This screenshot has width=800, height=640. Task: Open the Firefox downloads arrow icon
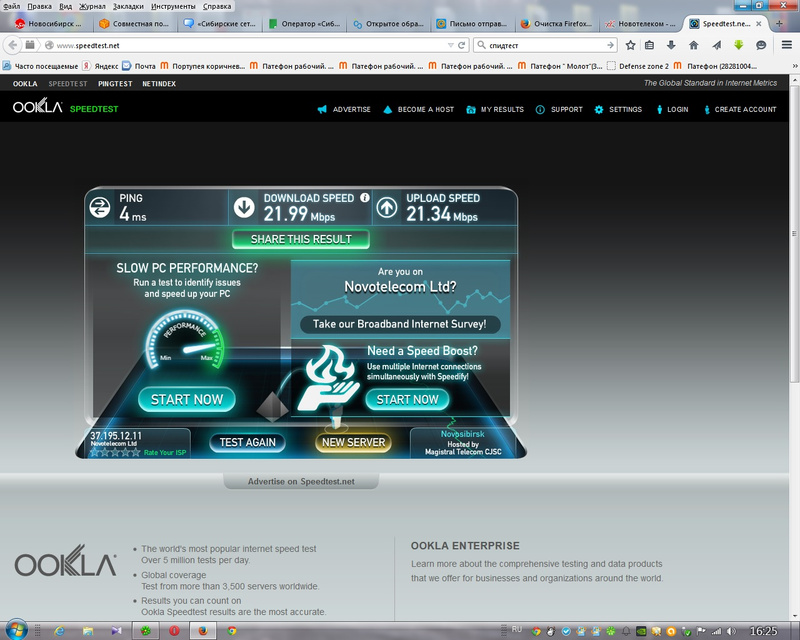671,45
